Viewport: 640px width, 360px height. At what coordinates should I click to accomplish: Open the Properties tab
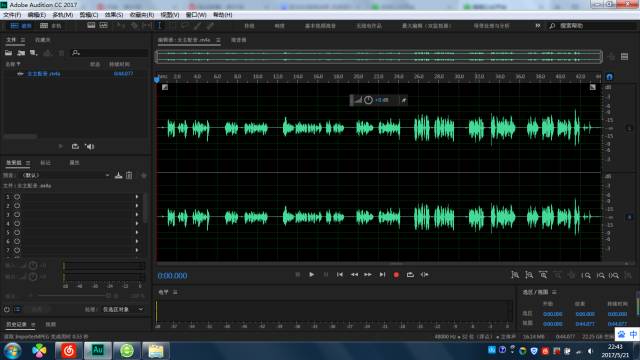point(74,162)
